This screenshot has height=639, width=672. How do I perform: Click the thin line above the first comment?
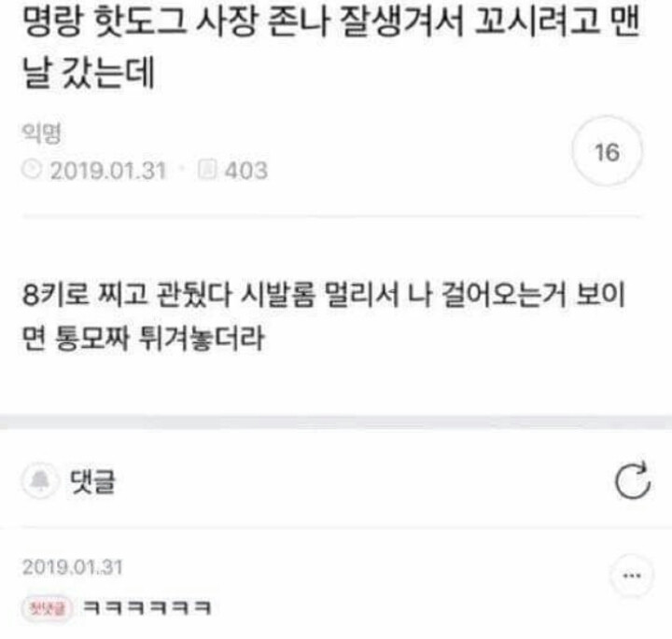[x=336, y=528]
